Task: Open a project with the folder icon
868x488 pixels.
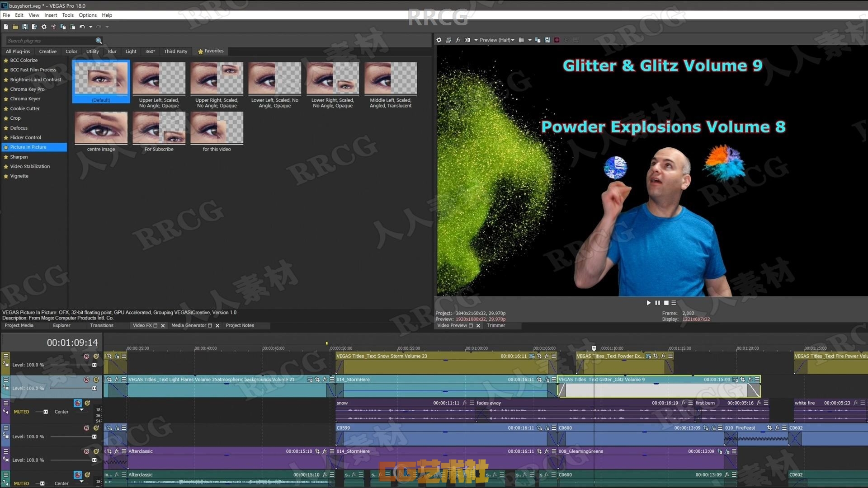Action: [x=15, y=27]
